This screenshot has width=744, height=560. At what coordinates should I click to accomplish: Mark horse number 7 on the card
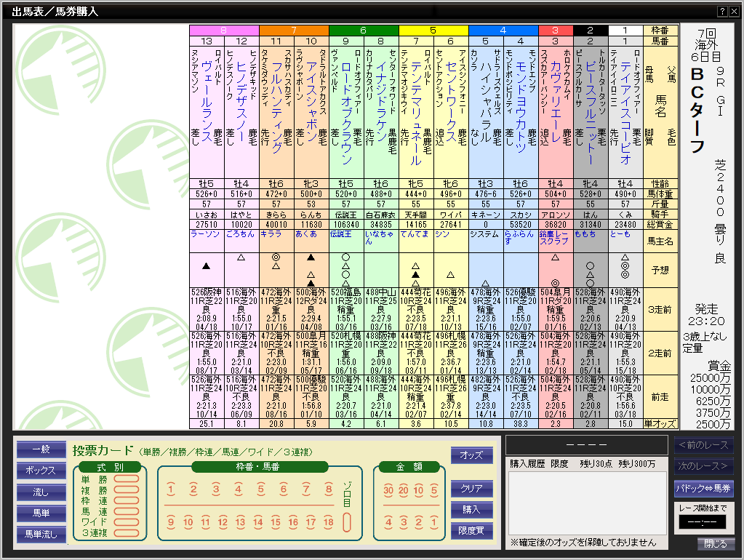point(305,489)
